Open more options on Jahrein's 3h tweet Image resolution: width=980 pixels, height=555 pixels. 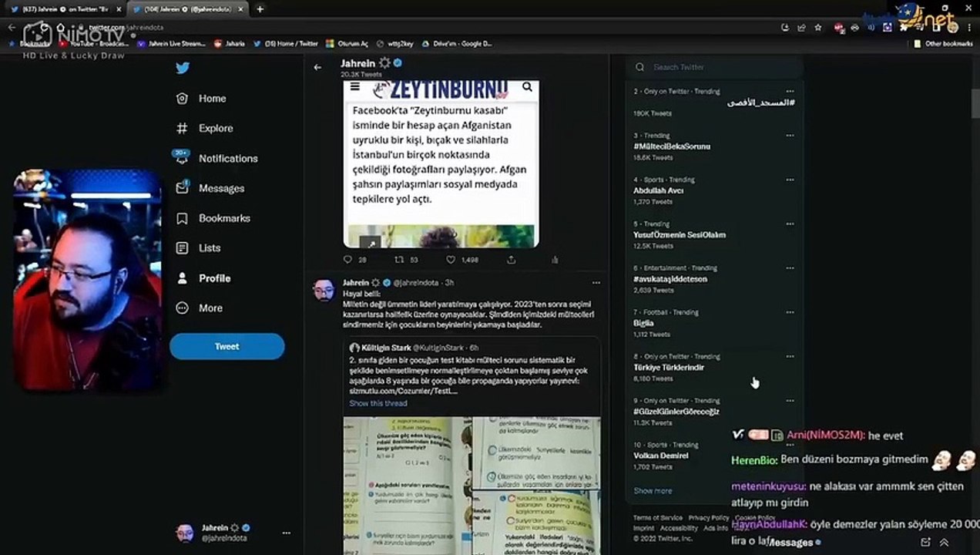pyautogui.click(x=596, y=283)
